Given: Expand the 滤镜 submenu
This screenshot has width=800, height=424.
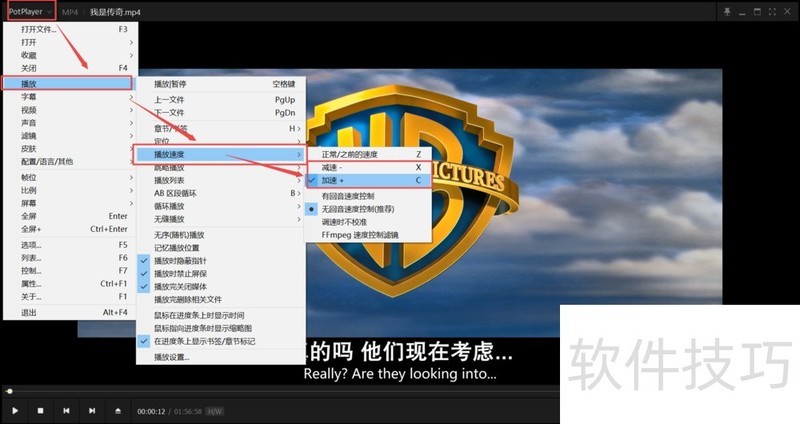Looking at the screenshot, I should tap(69, 136).
